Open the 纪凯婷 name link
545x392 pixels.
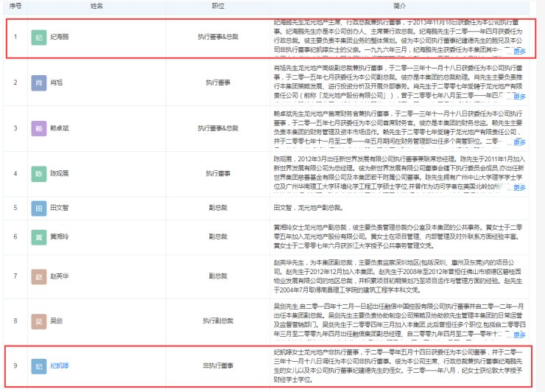(x=60, y=365)
